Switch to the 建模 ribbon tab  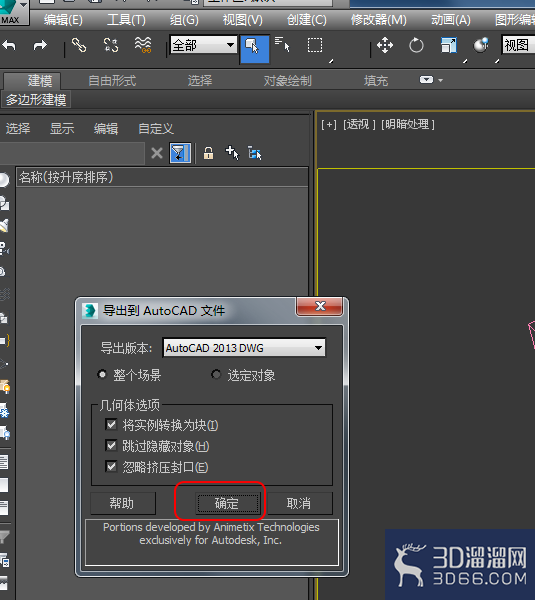pos(32,81)
